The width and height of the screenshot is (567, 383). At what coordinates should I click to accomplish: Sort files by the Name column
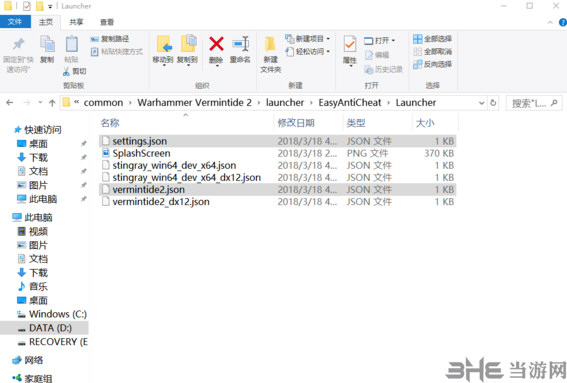point(110,123)
